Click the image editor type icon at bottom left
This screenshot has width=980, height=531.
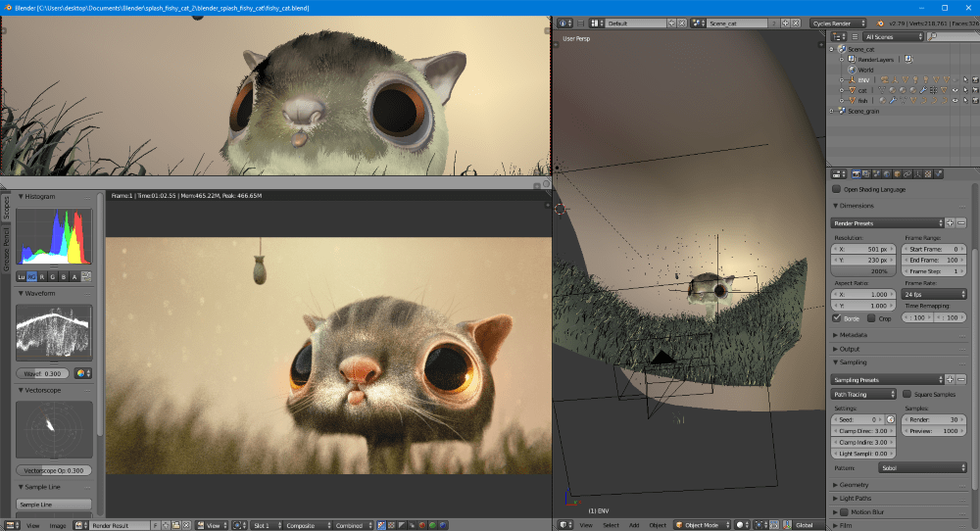(x=11, y=525)
